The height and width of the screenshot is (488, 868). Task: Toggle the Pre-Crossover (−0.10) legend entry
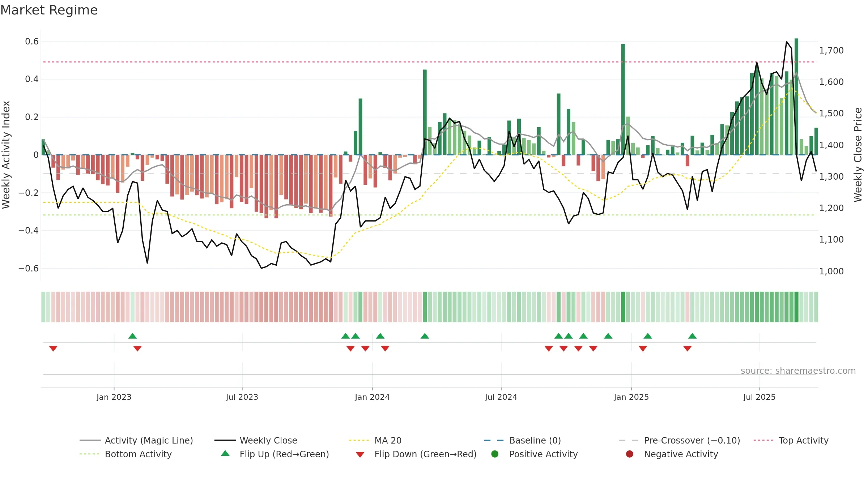pos(679,440)
